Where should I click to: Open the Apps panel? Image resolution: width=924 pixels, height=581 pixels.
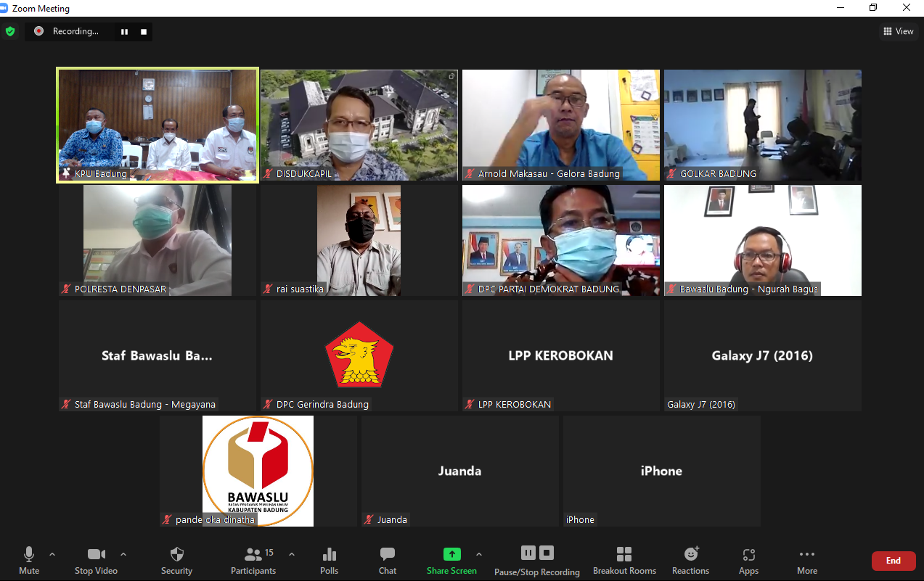pos(748,561)
